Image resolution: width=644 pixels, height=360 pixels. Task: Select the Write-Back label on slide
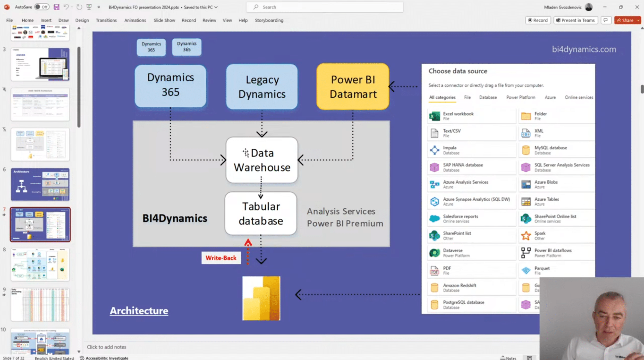click(221, 258)
